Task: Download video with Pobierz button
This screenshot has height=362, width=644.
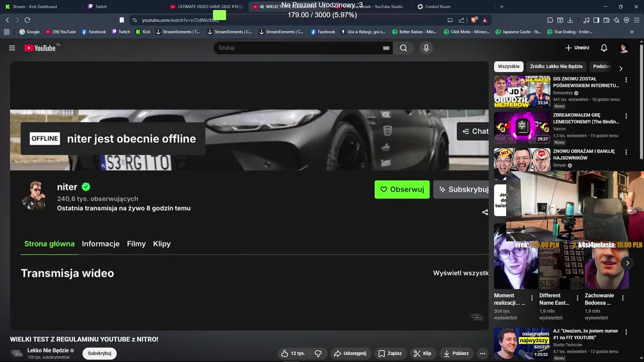Action: 456,353
